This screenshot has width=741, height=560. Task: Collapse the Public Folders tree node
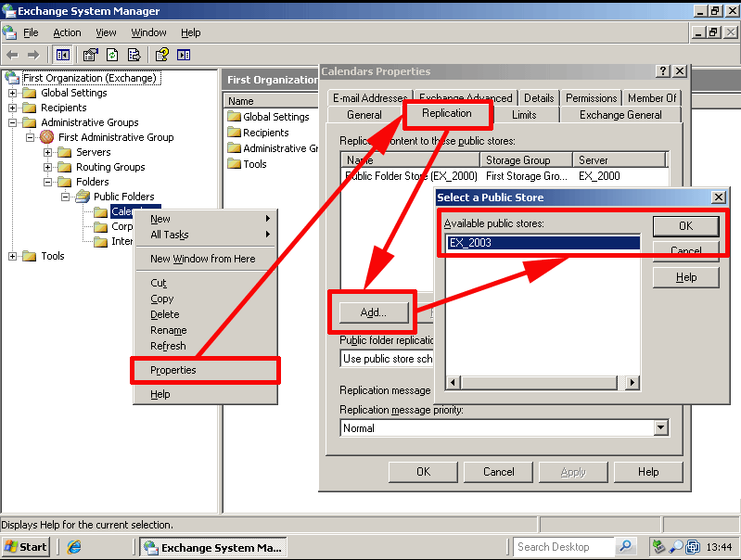(65, 197)
